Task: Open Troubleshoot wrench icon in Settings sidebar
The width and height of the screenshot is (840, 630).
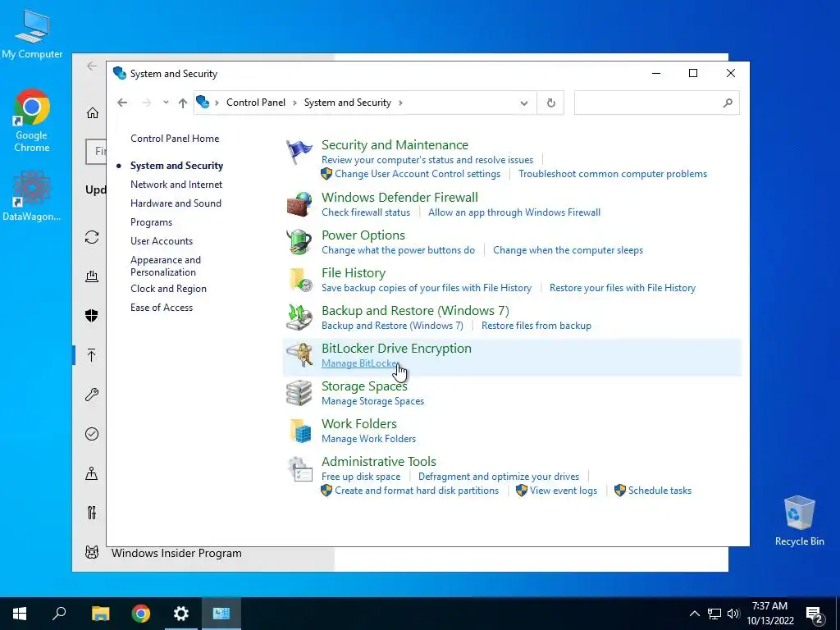Action: pos(92,395)
